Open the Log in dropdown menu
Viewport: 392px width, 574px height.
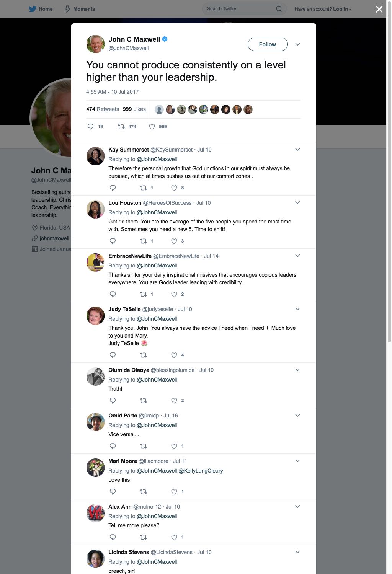point(342,9)
